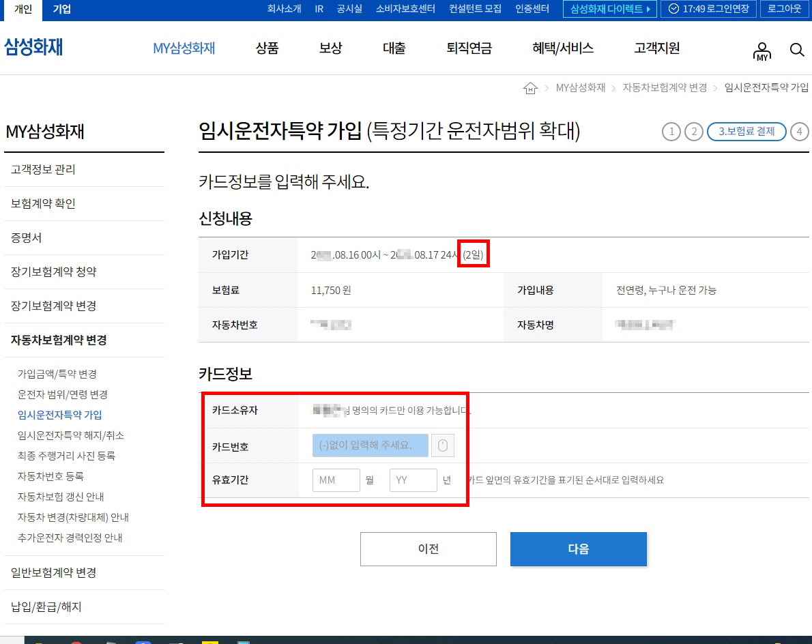
Task: Select 추가운전자 경력인정 안내 submenu
Action: coord(70,538)
